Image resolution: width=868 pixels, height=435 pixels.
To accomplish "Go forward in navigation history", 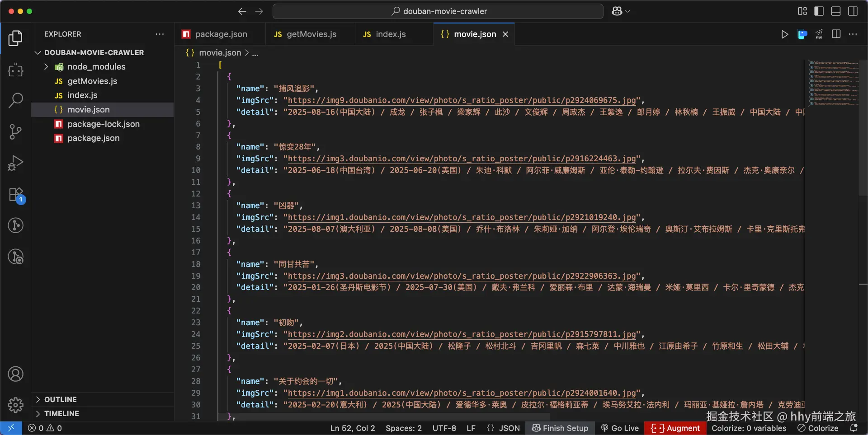I will click(x=259, y=11).
